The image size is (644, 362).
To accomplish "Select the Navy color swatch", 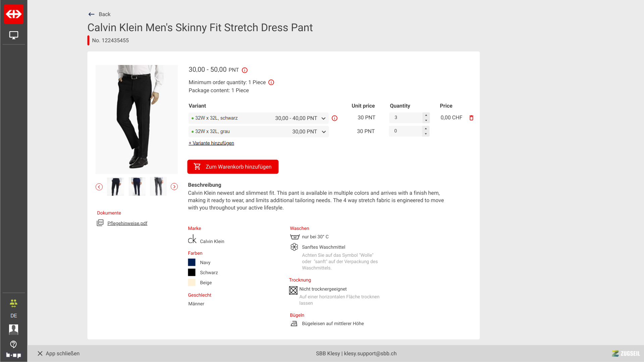I will [192, 262].
